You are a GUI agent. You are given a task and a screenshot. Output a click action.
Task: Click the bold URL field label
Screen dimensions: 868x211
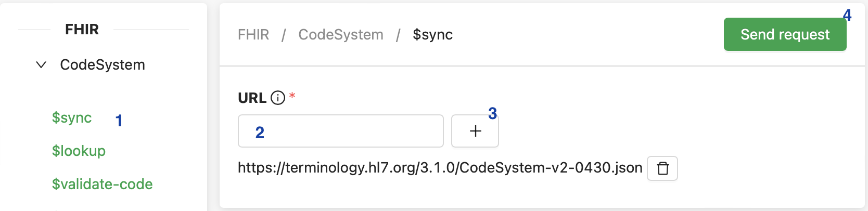coord(252,98)
